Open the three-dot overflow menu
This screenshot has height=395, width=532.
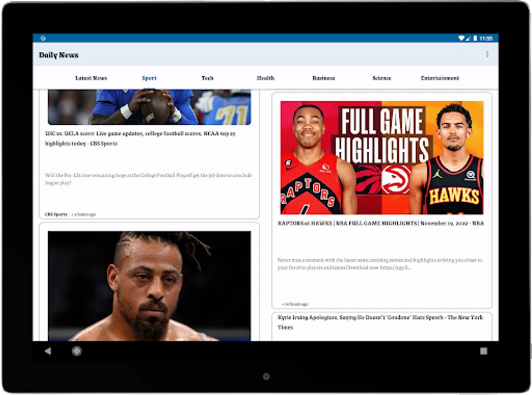tap(487, 54)
